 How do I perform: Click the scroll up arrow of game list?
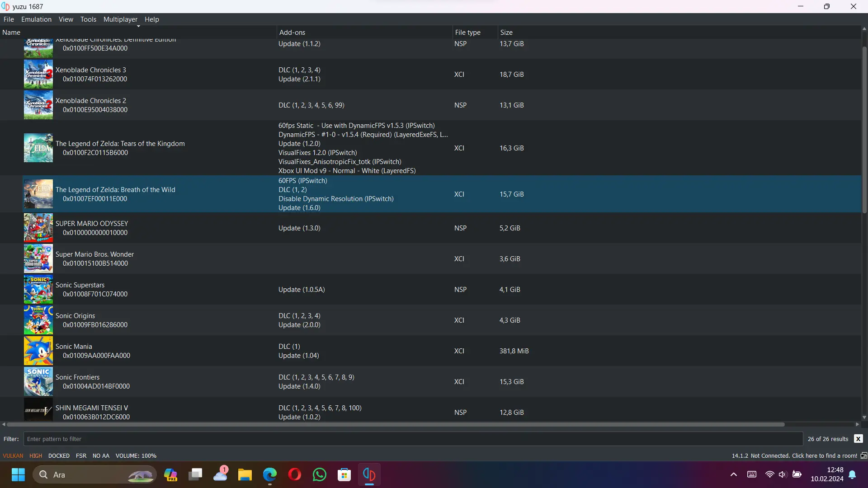point(864,29)
